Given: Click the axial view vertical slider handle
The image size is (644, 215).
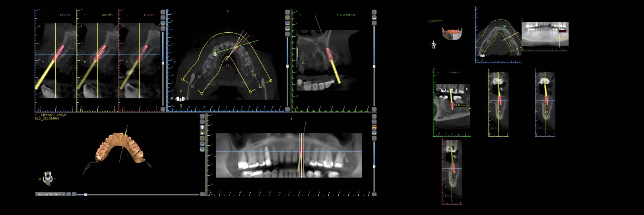Looking at the screenshot, I should (x=287, y=66).
